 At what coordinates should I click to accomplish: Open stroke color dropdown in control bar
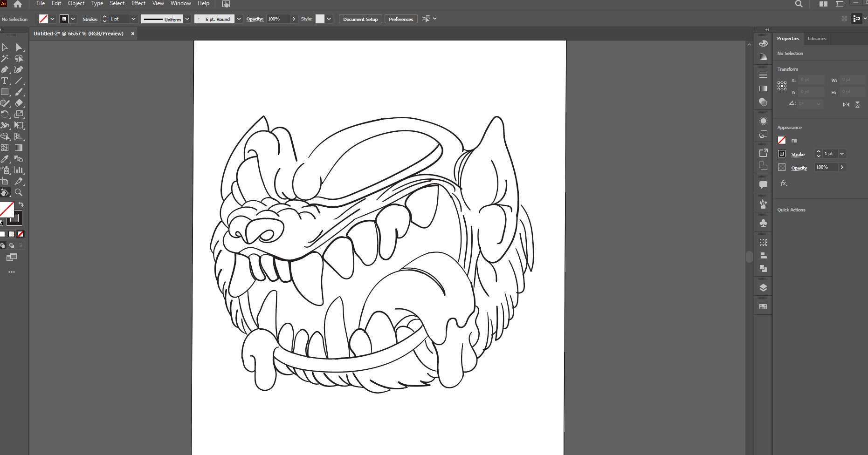click(73, 19)
